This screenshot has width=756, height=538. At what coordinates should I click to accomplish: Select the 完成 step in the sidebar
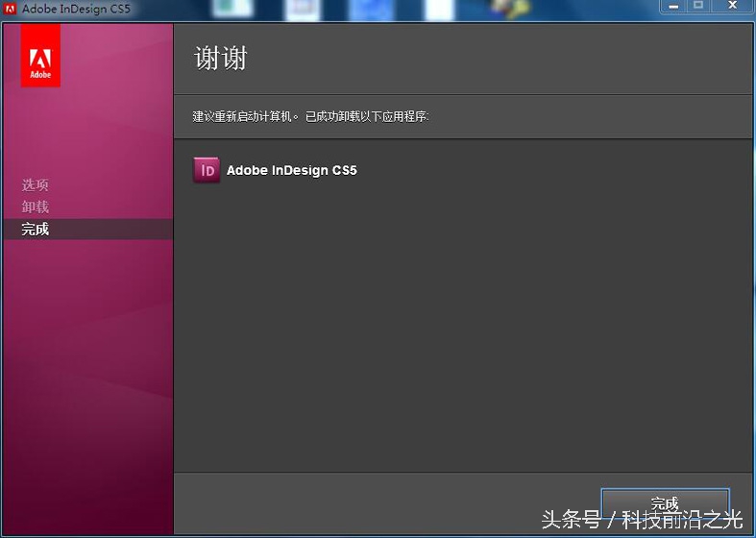click(87, 230)
